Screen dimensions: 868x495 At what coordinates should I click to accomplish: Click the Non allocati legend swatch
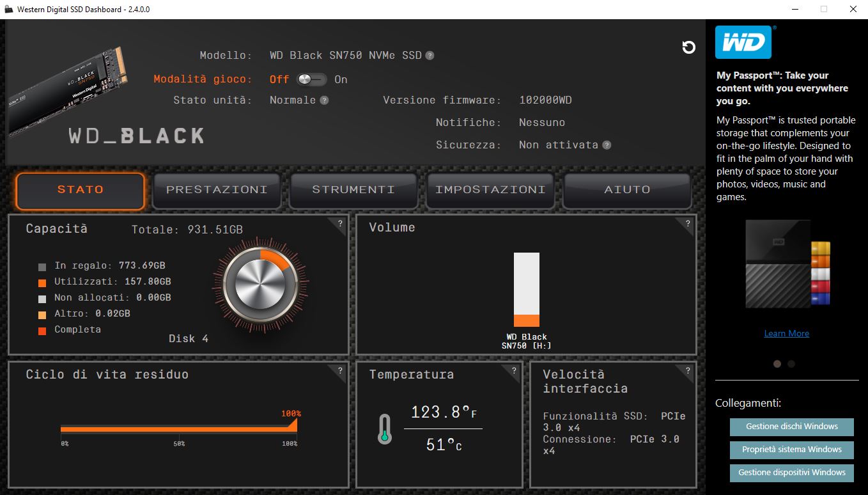click(x=42, y=299)
